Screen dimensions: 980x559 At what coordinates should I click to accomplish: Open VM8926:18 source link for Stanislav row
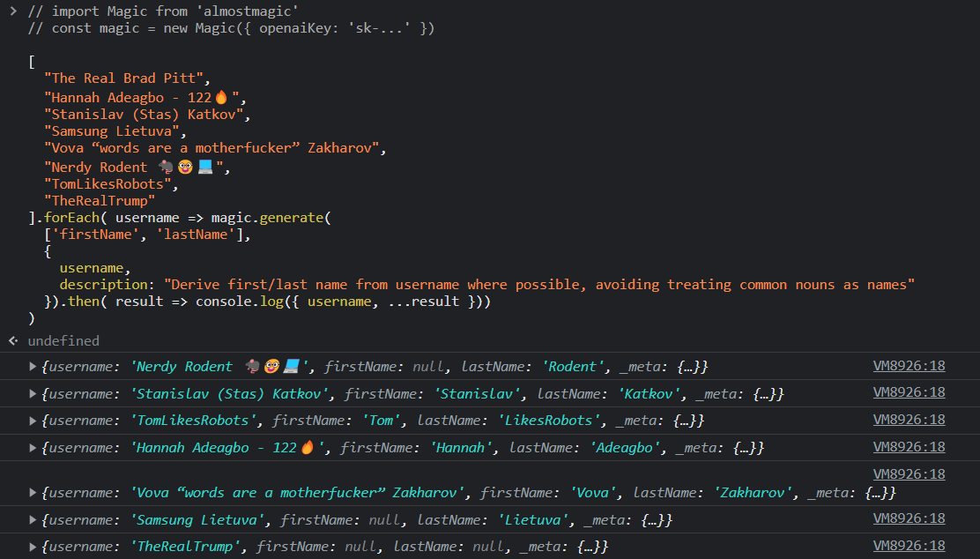click(x=909, y=392)
